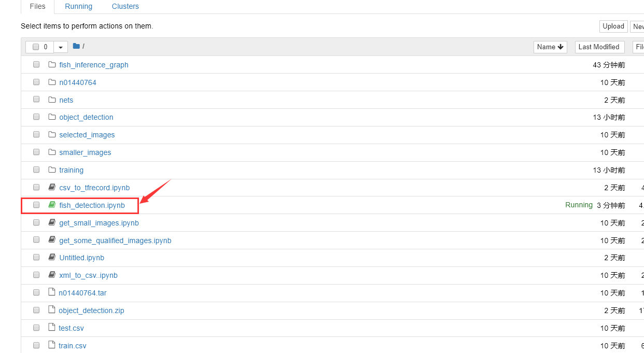Click the csv_to_tfrecord.ipynb notebook icon
Image resolution: width=644 pixels, height=353 pixels.
click(52, 187)
